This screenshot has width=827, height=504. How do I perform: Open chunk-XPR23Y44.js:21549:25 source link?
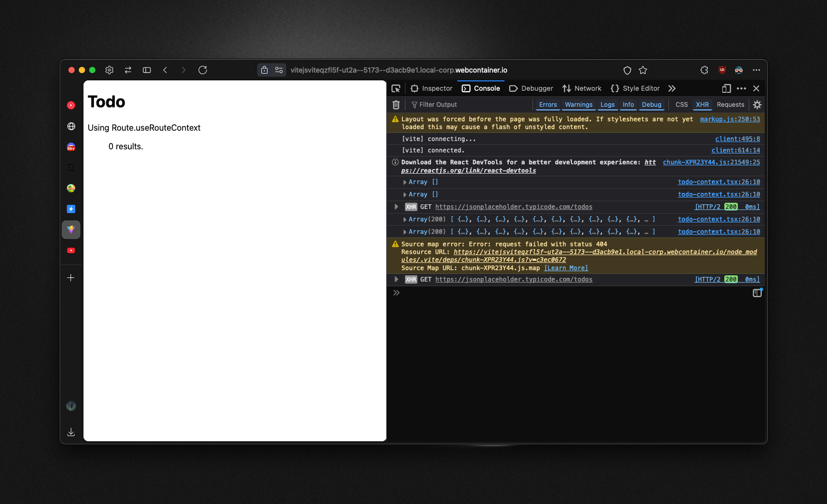point(711,162)
